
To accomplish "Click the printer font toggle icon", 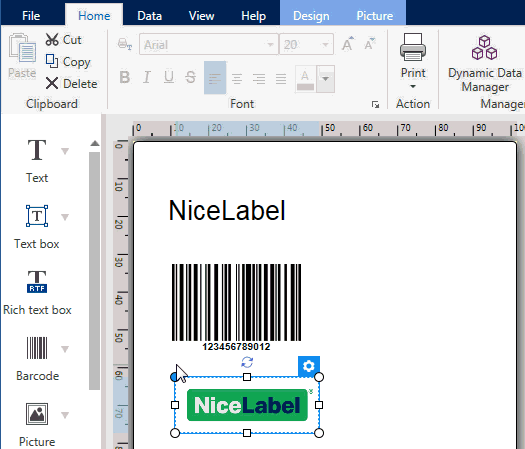I will (x=125, y=44).
